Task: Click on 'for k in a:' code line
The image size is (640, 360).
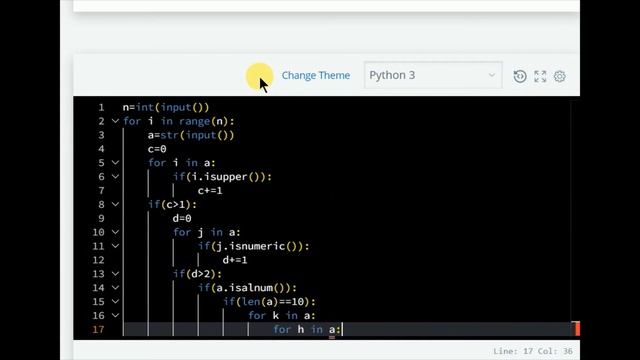Action: click(282, 316)
